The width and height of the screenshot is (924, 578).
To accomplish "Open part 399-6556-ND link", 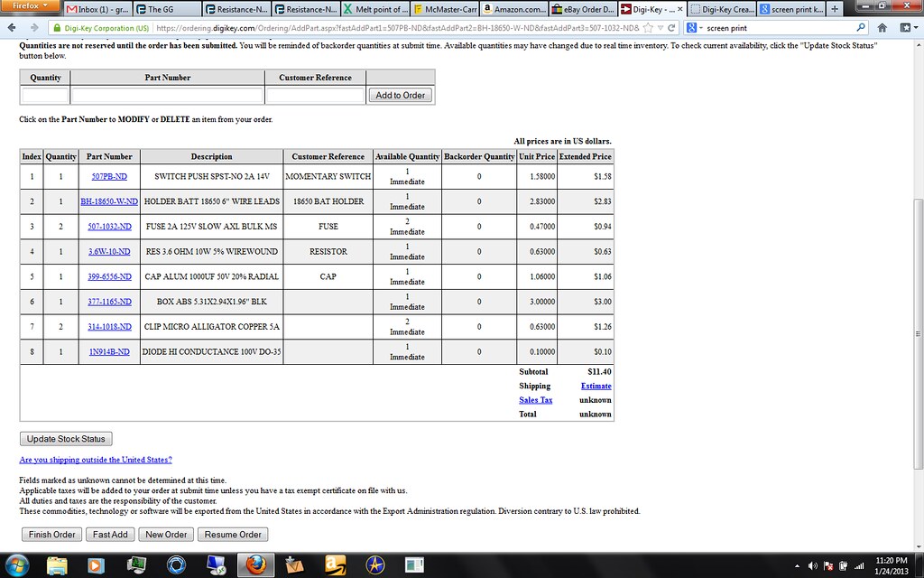I will pos(109,276).
